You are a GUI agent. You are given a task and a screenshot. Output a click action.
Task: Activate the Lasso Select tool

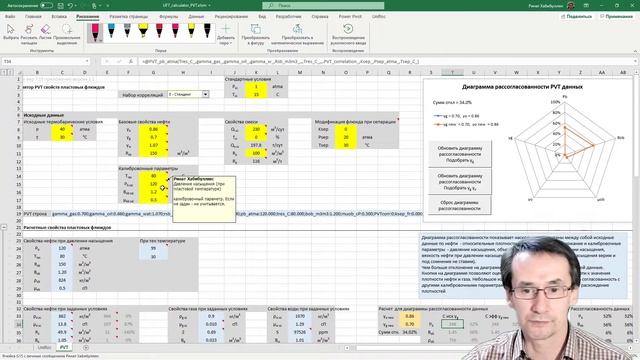(67, 34)
